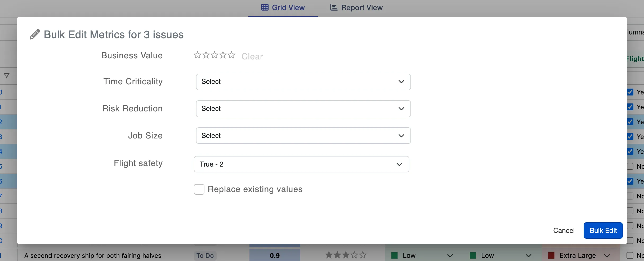
Task: Click the three-star rating in the bottom row
Action: (346, 255)
